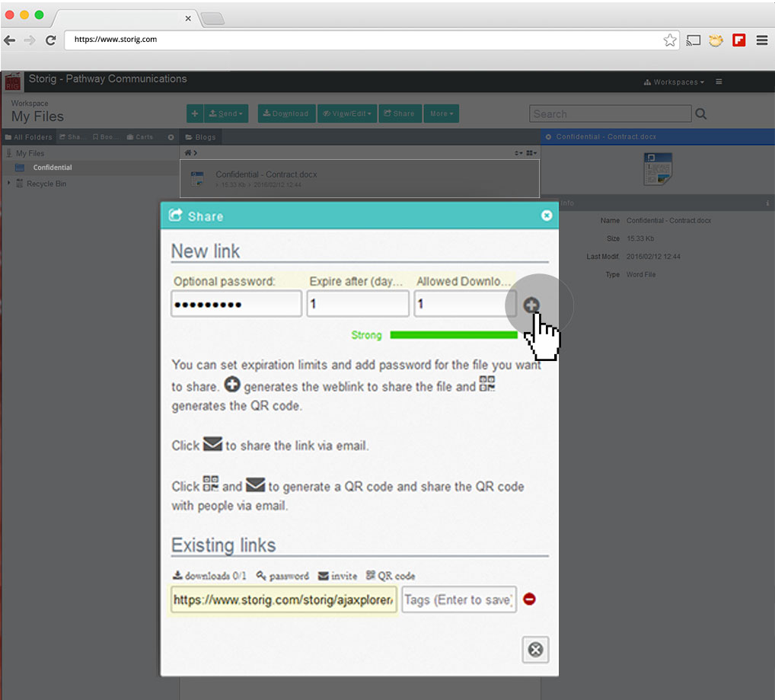
Task: Open the Workspaces dropdown
Action: [674, 82]
